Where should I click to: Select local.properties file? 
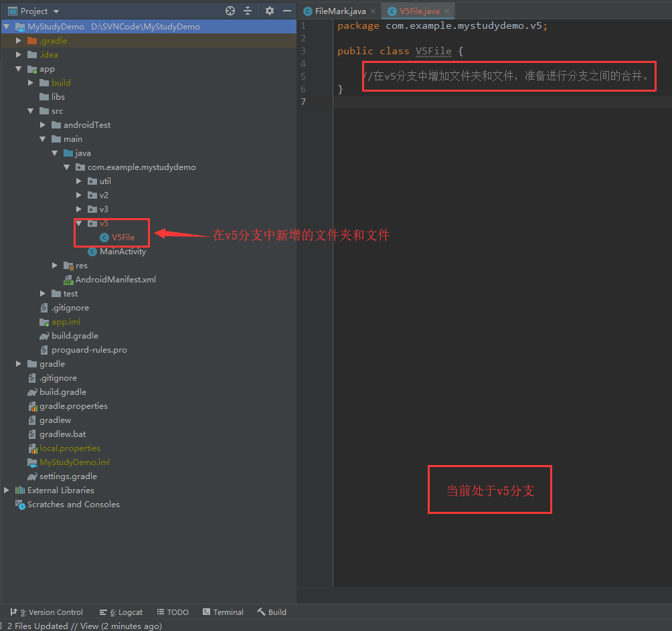tap(70, 448)
